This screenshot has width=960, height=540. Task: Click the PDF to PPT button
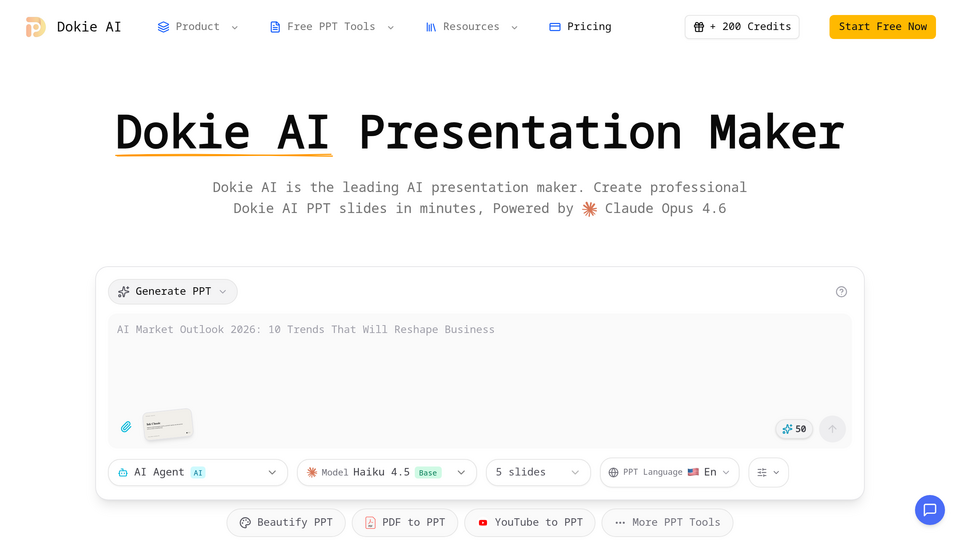coord(405,522)
